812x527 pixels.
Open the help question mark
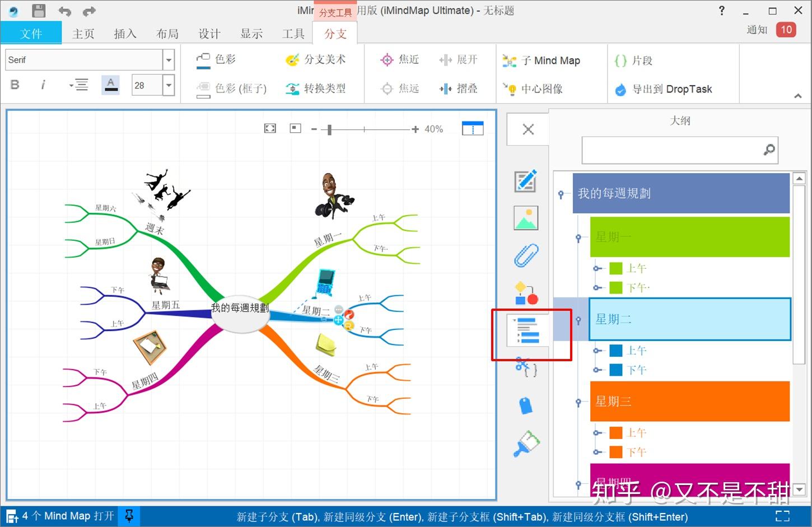pyautogui.click(x=721, y=11)
